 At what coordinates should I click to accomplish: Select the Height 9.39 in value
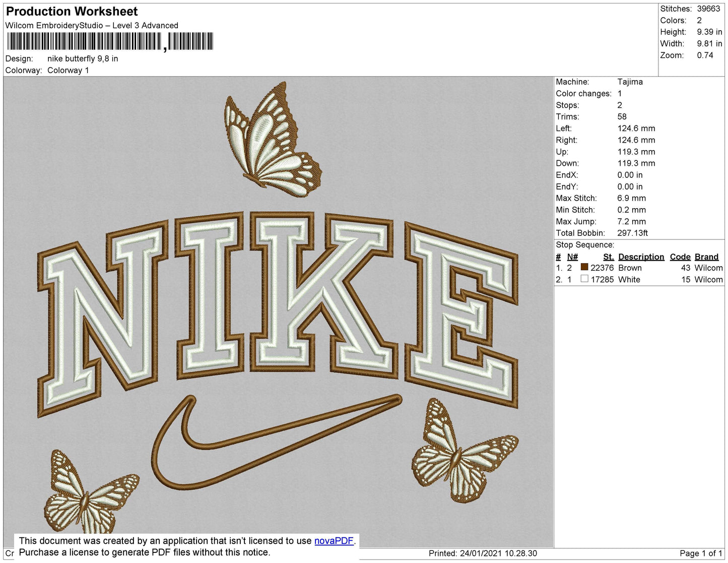click(709, 32)
